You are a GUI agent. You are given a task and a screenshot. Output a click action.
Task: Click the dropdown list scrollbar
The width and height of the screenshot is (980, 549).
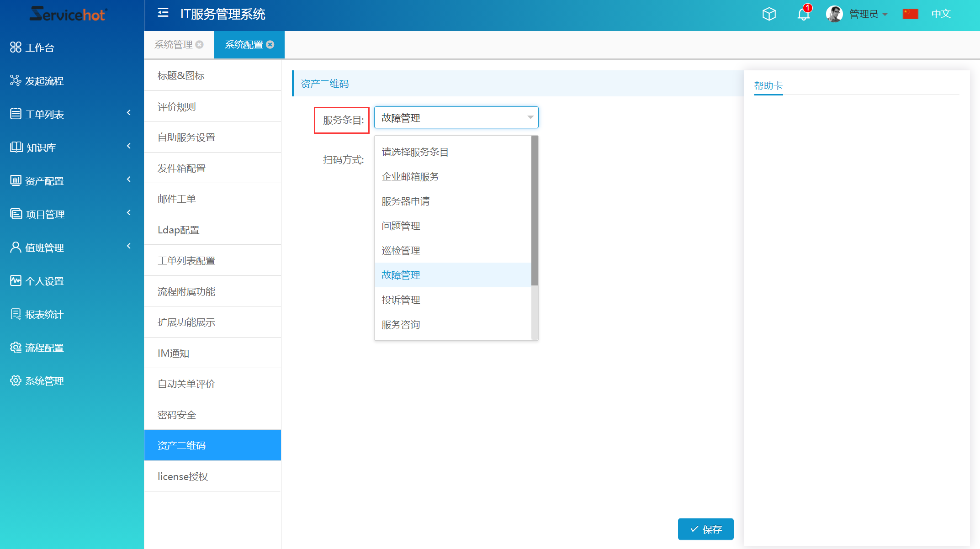coord(535,210)
